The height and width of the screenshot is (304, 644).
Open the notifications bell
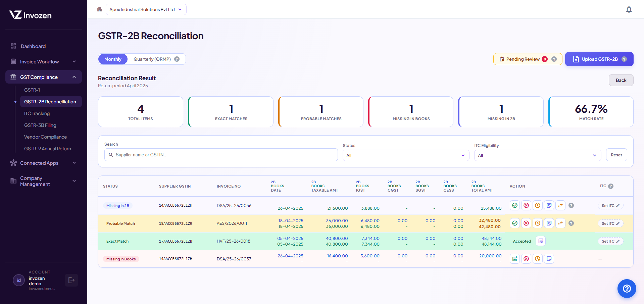coord(629,9)
